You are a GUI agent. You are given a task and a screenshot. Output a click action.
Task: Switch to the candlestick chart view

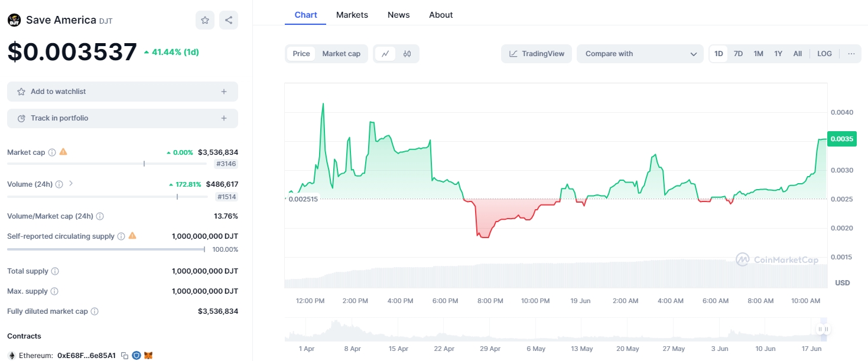[407, 54]
